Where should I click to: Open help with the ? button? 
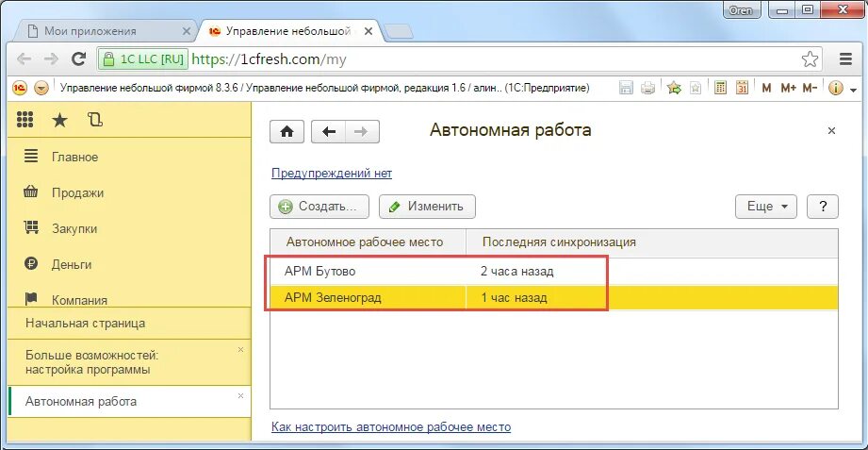pyautogui.click(x=822, y=207)
